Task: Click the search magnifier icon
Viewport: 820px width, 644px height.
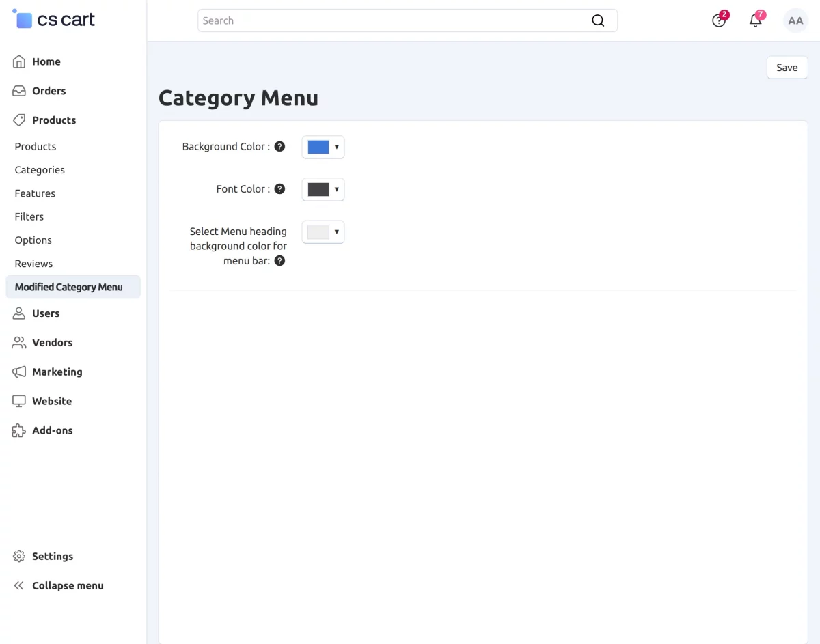Action: (x=598, y=20)
